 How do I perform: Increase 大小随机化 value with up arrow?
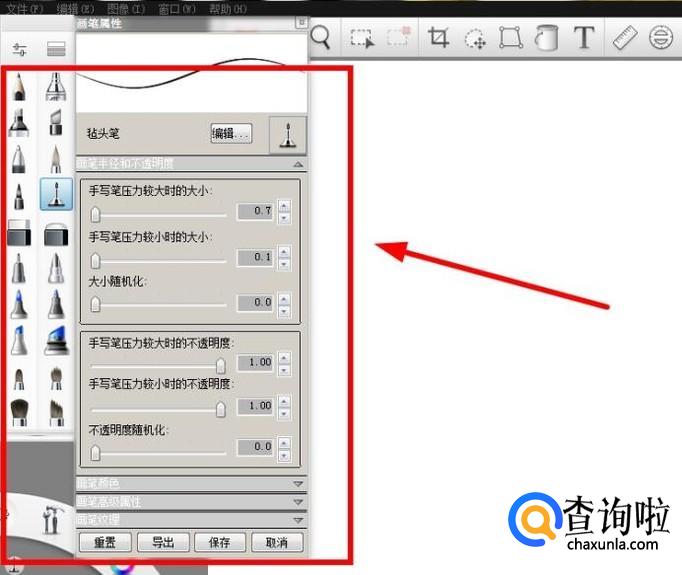tap(284, 298)
